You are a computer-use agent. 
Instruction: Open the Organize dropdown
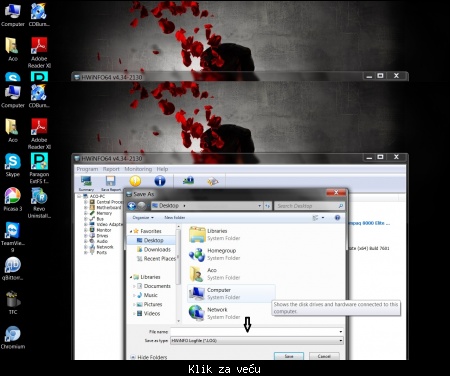pos(143,218)
